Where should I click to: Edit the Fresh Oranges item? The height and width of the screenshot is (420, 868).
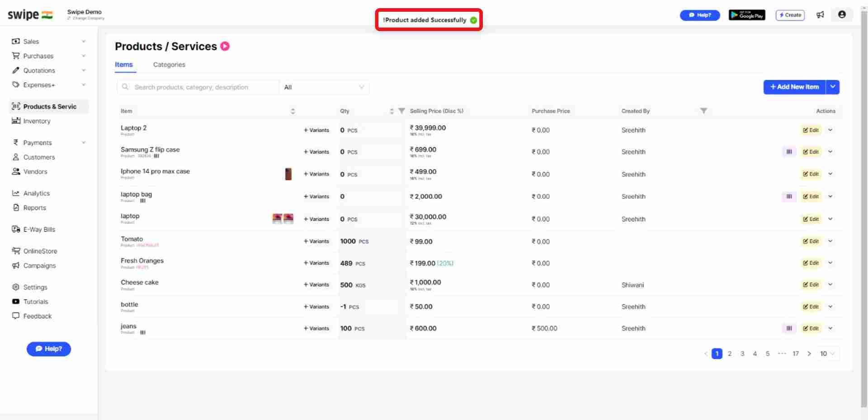point(811,263)
